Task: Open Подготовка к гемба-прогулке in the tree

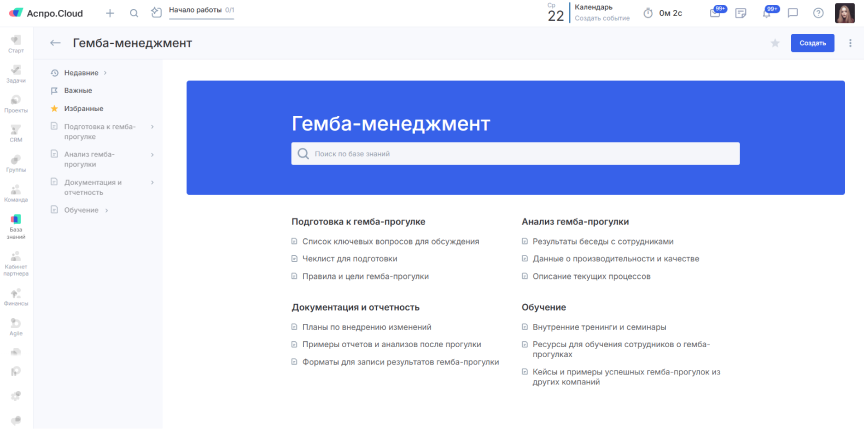Action: 99,131
